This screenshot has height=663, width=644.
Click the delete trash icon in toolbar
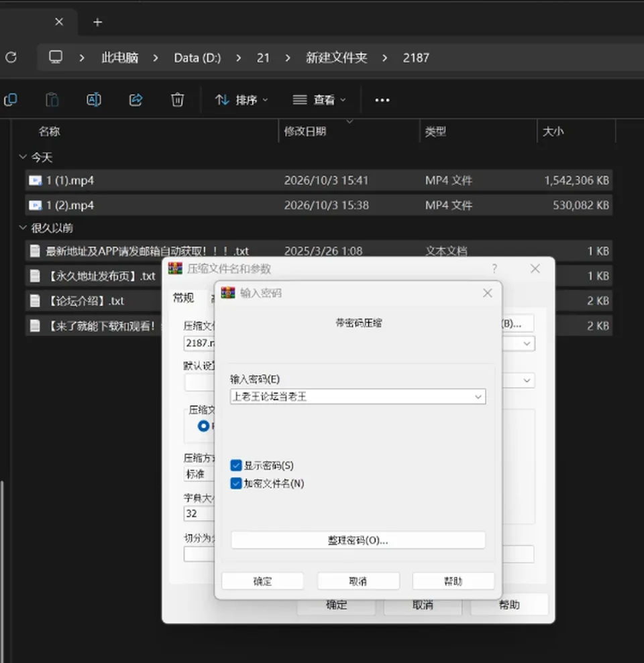[177, 100]
